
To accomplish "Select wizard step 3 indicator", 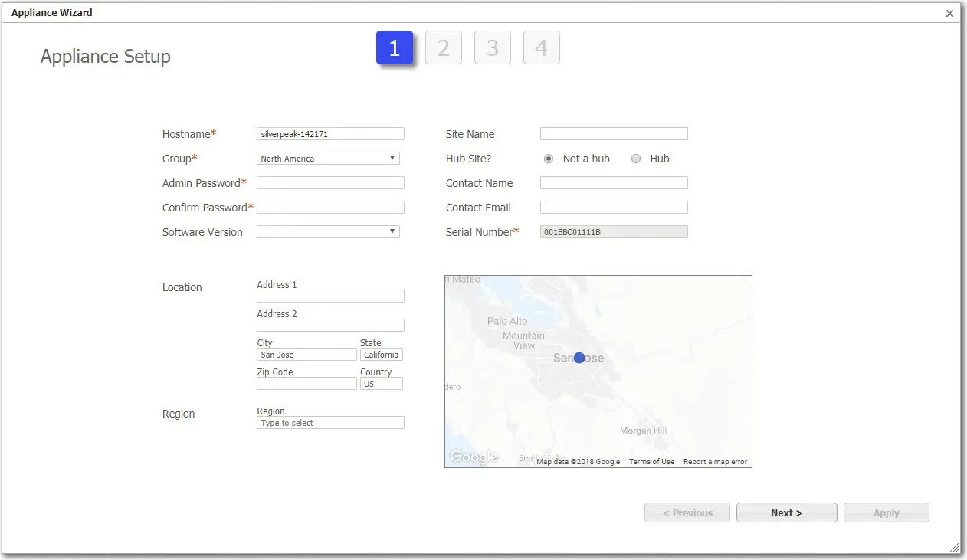I will [493, 47].
